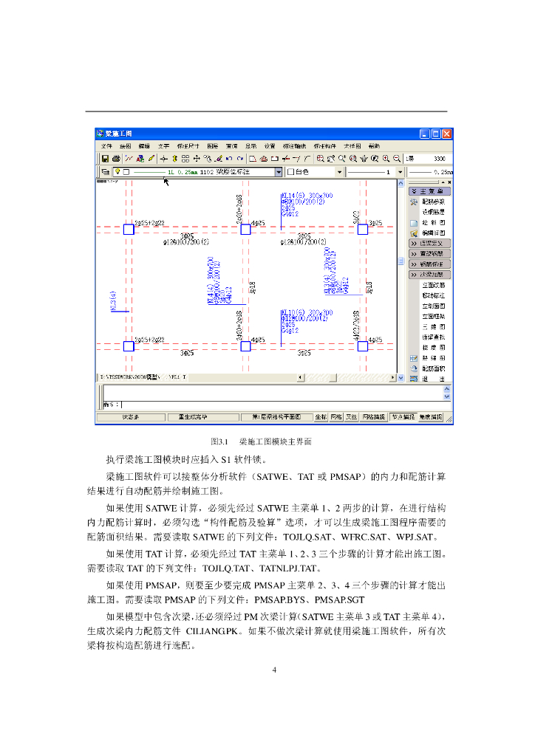Click the 配筋参数 tools icon

tap(414, 202)
